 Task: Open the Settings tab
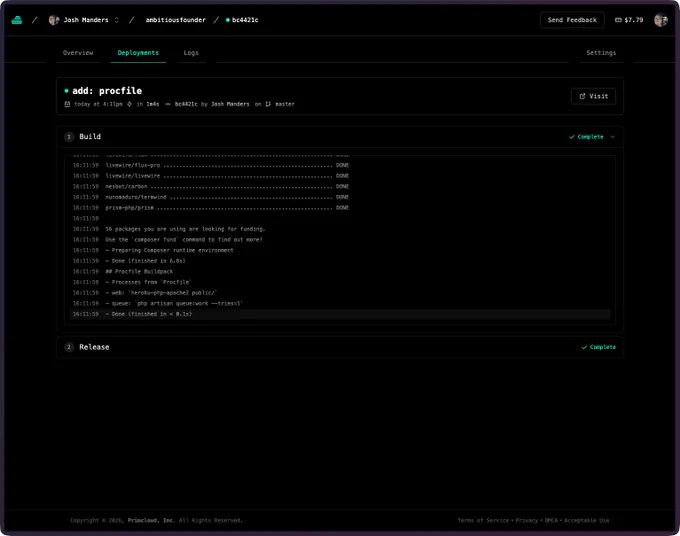(601, 53)
